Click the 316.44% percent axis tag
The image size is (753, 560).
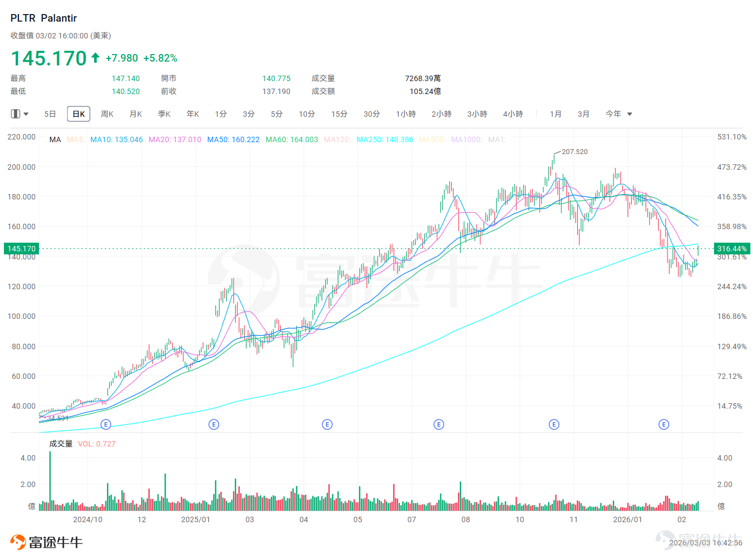[732, 249]
